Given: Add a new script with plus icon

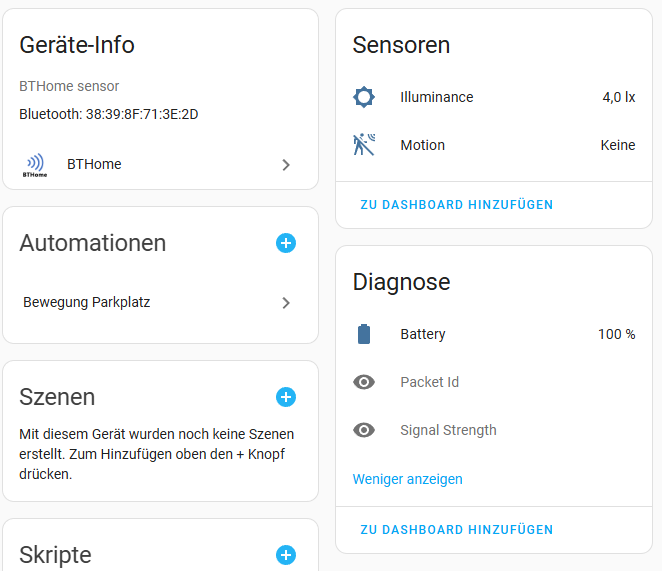Looking at the screenshot, I should click(286, 555).
